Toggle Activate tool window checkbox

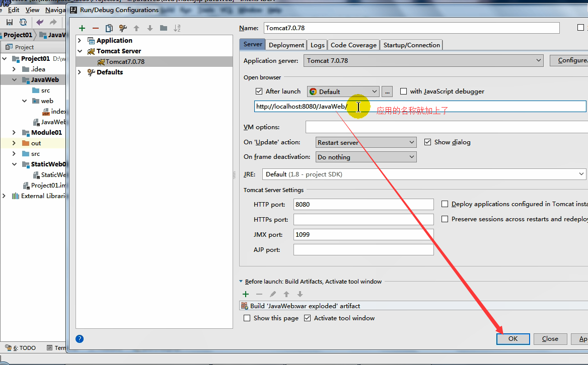coord(308,318)
